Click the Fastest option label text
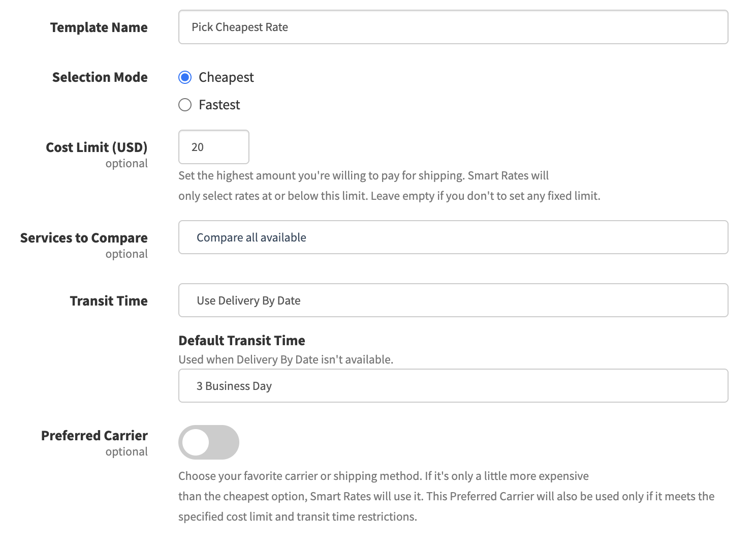 click(x=219, y=105)
